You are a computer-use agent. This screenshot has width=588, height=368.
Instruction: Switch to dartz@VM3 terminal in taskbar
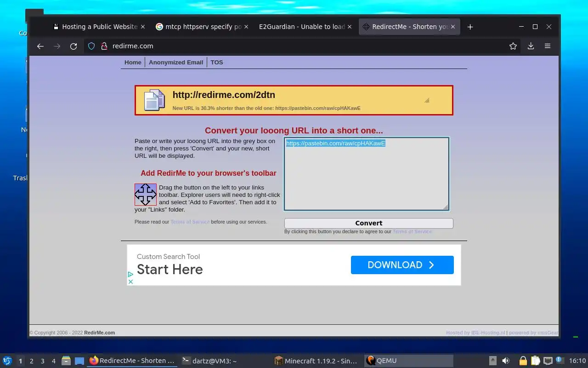[x=224, y=361]
